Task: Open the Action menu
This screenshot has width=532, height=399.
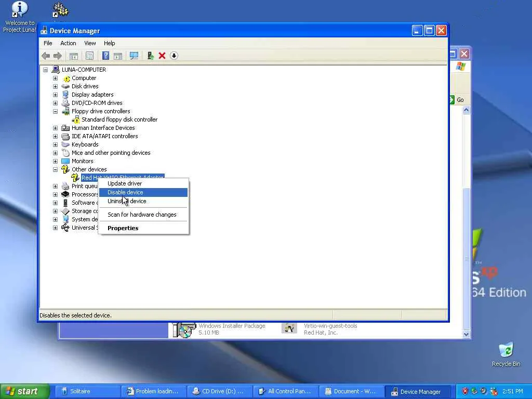Action: (x=68, y=43)
